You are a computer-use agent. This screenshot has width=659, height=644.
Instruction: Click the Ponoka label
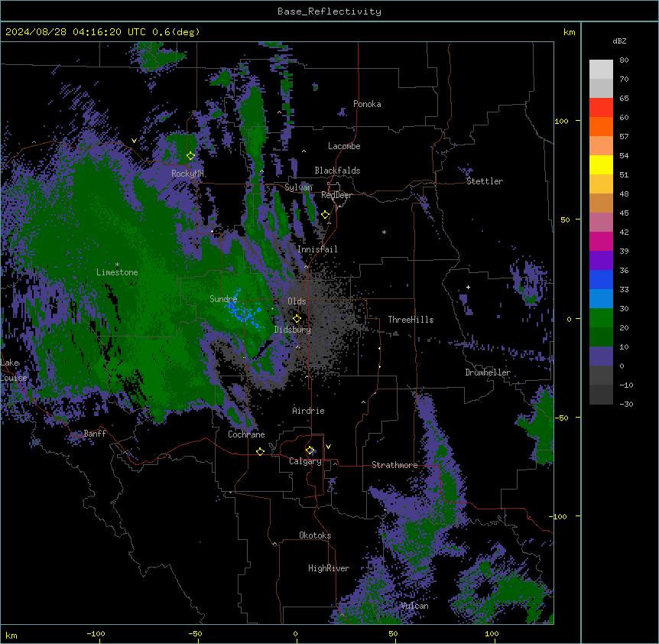pyautogui.click(x=367, y=104)
